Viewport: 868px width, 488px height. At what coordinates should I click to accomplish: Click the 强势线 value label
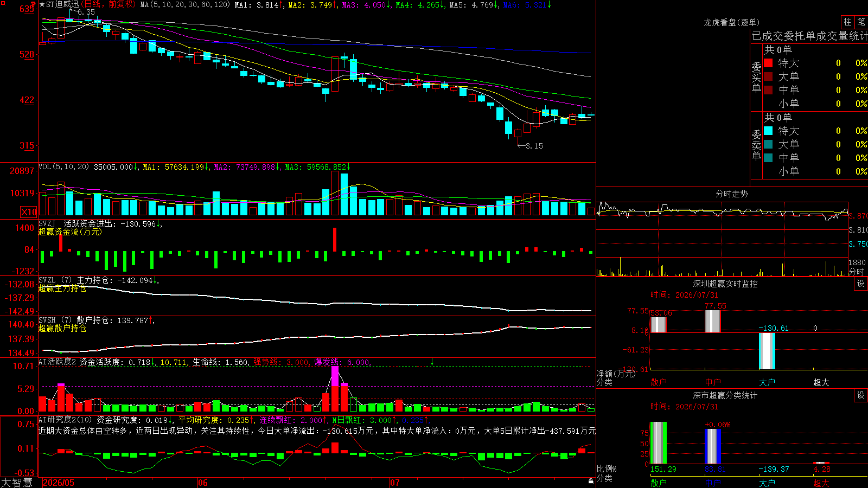point(281,362)
